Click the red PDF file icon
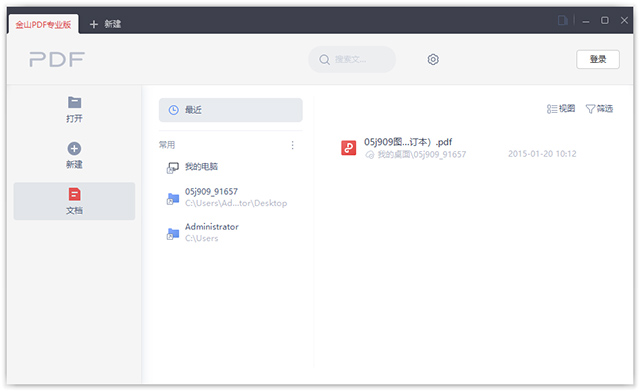 click(x=349, y=148)
